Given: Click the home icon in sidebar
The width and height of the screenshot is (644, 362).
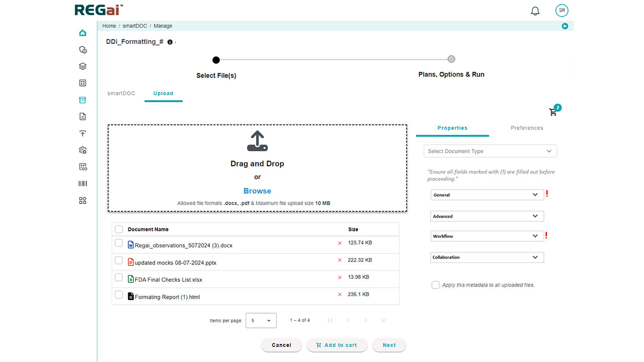Looking at the screenshot, I should point(83,33).
